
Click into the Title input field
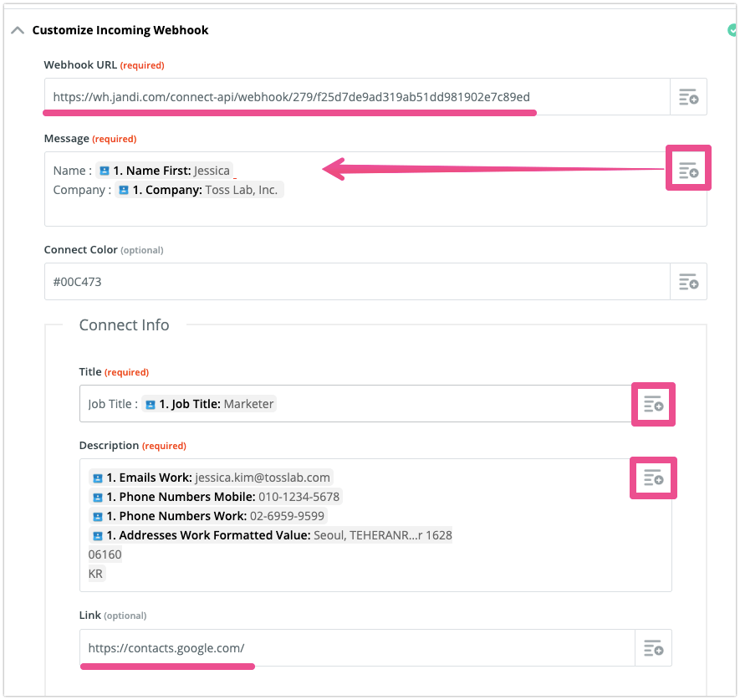tap(452, 404)
